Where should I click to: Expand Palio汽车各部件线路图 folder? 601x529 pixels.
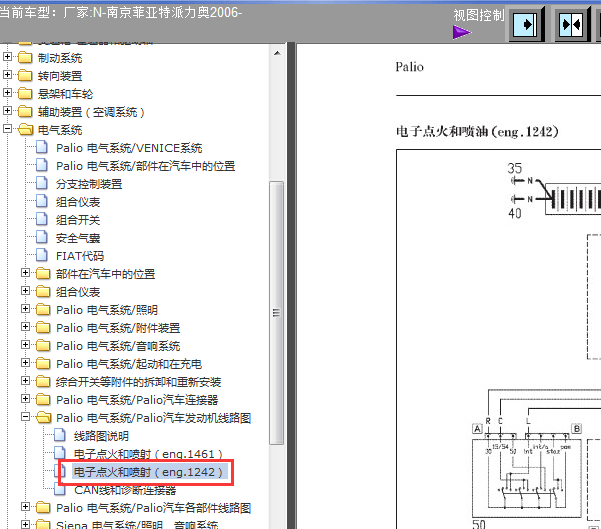[x=25, y=507]
